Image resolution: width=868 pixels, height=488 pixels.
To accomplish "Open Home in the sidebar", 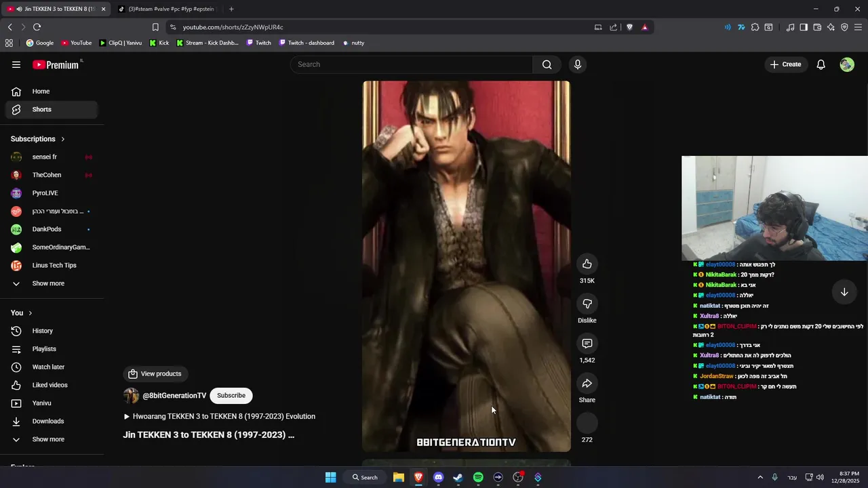I will point(52,91).
